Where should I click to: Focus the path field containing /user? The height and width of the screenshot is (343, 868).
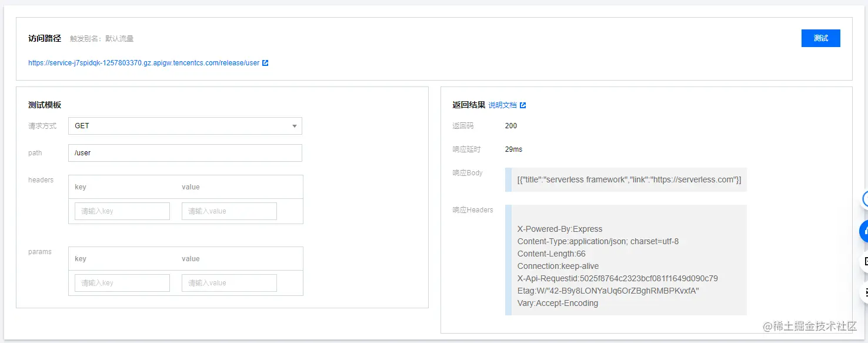tap(185, 153)
